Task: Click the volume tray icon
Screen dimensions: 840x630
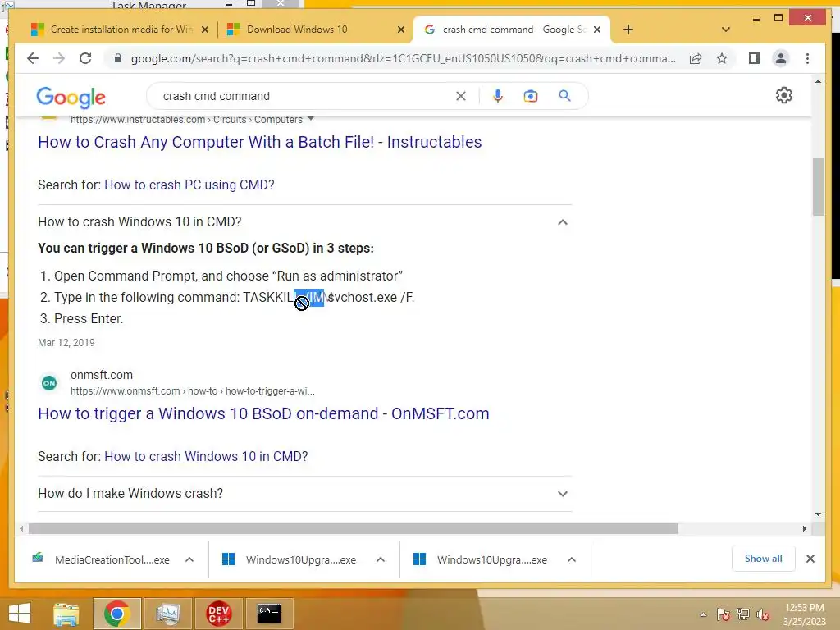Action: coord(763,614)
